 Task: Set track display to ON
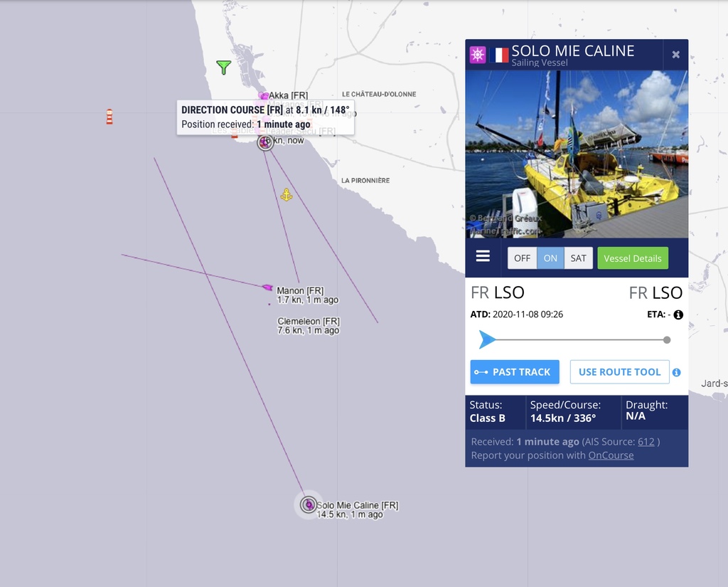click(x=551, y=258)
